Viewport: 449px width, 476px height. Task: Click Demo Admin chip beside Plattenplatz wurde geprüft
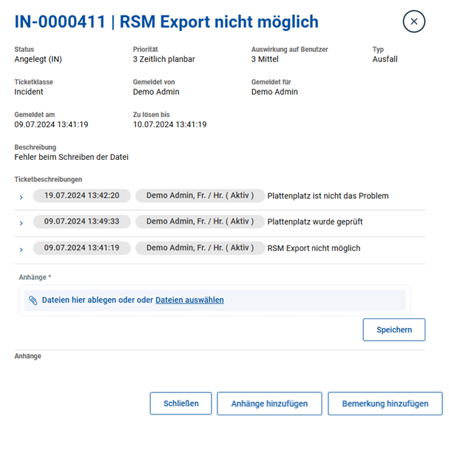tap(200, 221)
